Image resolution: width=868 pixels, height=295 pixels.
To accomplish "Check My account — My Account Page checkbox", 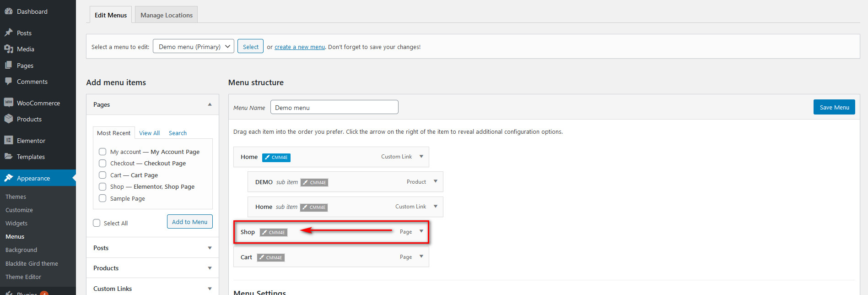I will (102, 152).
